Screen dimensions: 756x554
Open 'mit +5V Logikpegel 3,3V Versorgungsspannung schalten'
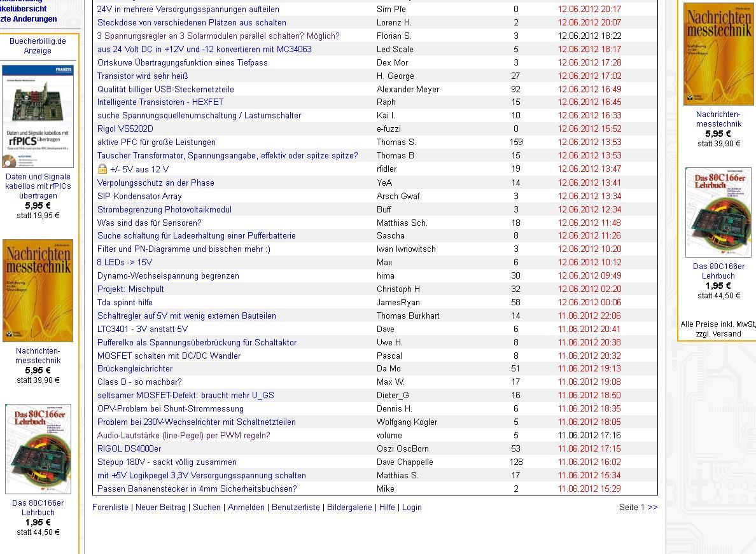coord(202,476)
